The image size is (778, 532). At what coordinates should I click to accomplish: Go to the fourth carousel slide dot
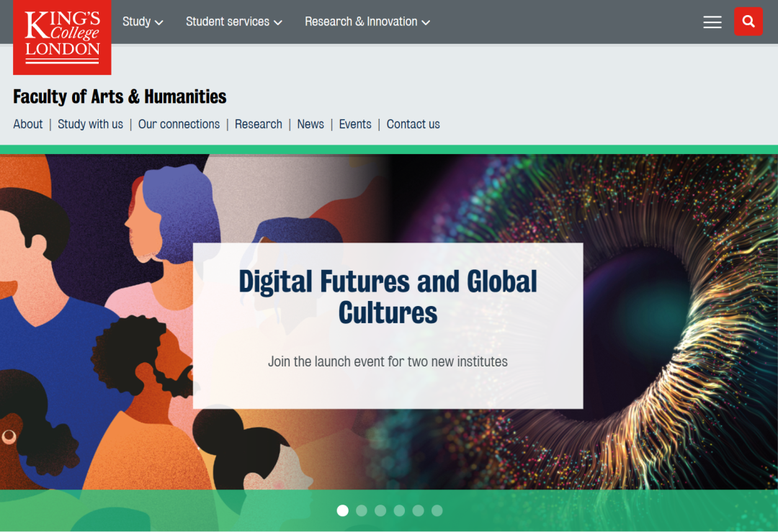pos(399,510)
